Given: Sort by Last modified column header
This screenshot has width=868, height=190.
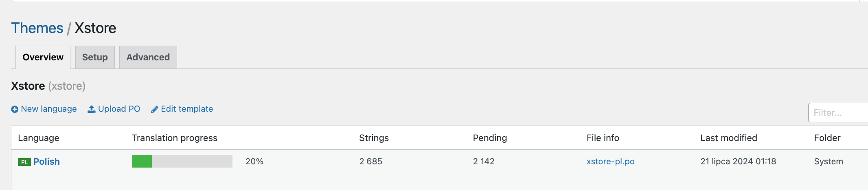Looking at the screenshot, I should (728, 138).
